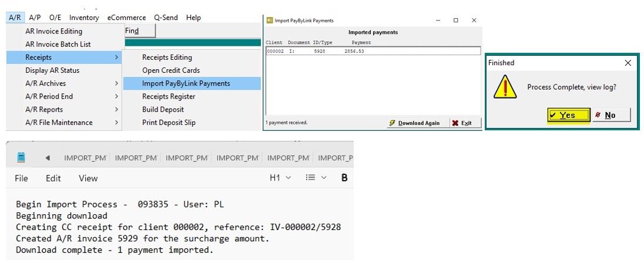Click the Find button
Image resolution: width=644 pixels, height=260 pixels.
(139, 31)
